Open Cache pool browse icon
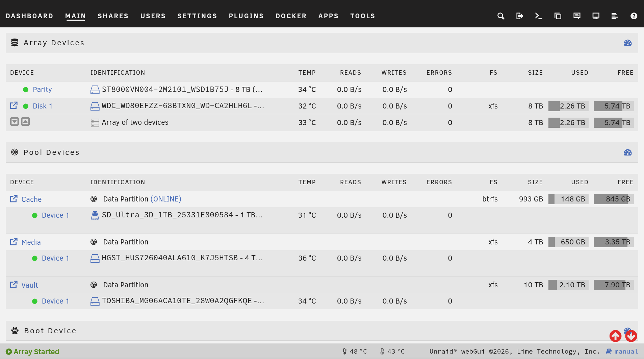The image size is (644, 359). (x=14, y=199)
